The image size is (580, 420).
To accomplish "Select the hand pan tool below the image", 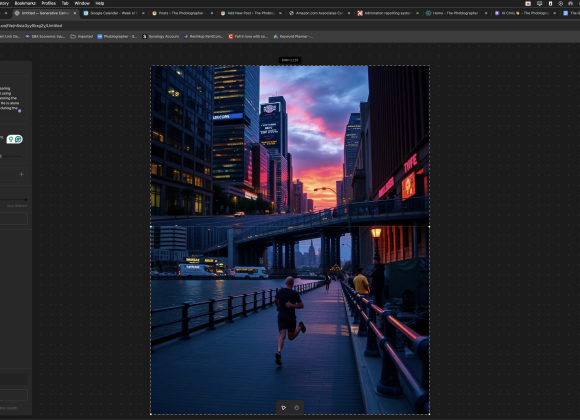I will click(297, 408).
